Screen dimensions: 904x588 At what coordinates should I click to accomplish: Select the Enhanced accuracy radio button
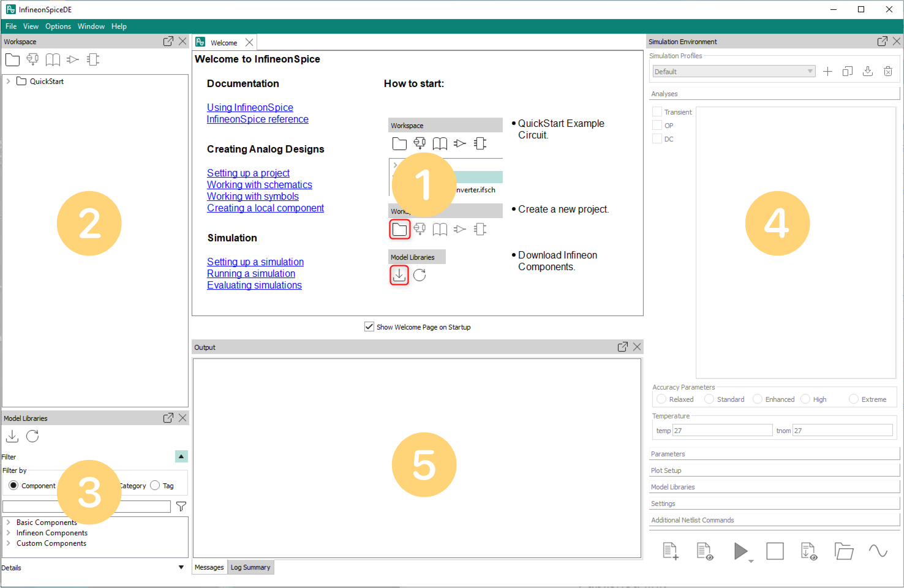pyautogui.click(x=758, y=399)
